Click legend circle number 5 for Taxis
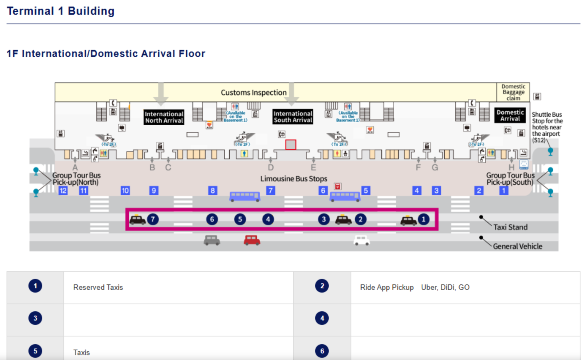 [35, 351]
